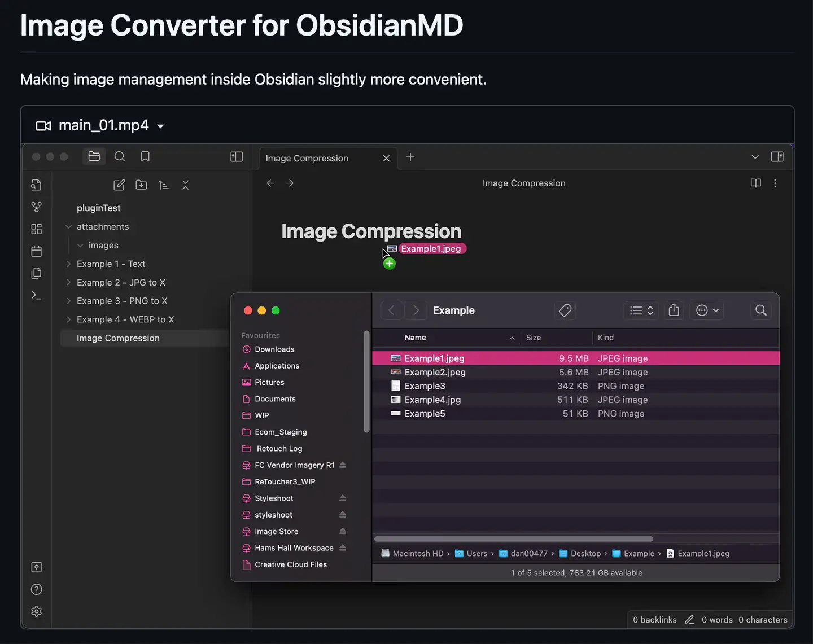Screen dimensions: 813x644
Task: Eject the FC Vendor Imagery R1 volume
Action: [x=343, y=465]
